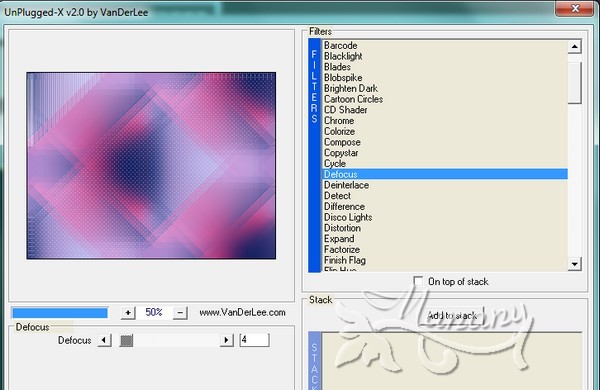
Task: Click the filters list scroll up arrow
Action: click(x=574, y=47)
